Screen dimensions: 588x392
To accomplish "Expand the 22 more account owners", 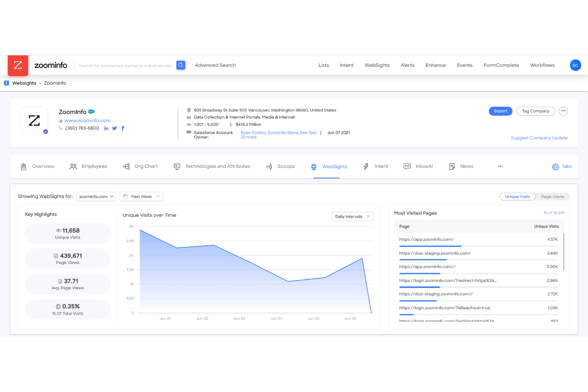I will [x=249, y=137].
